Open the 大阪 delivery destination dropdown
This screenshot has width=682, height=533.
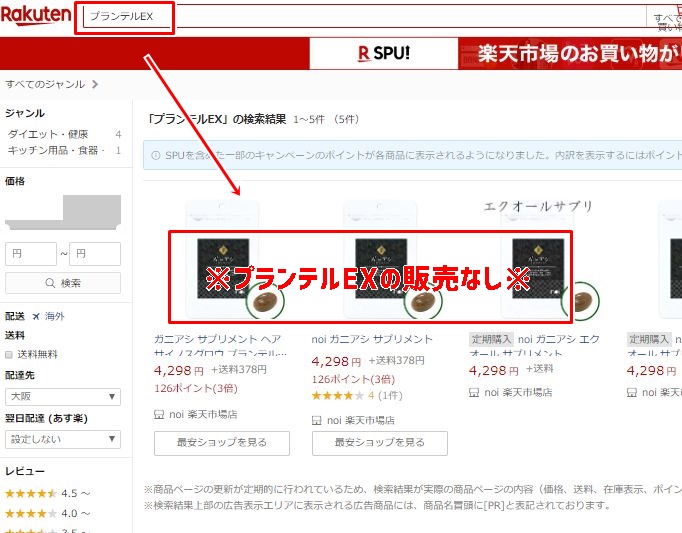pyautogui.click(x=63, y=396)
